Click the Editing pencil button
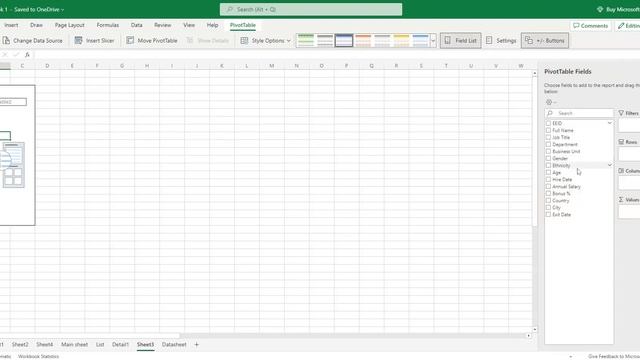 click(628, 26)
